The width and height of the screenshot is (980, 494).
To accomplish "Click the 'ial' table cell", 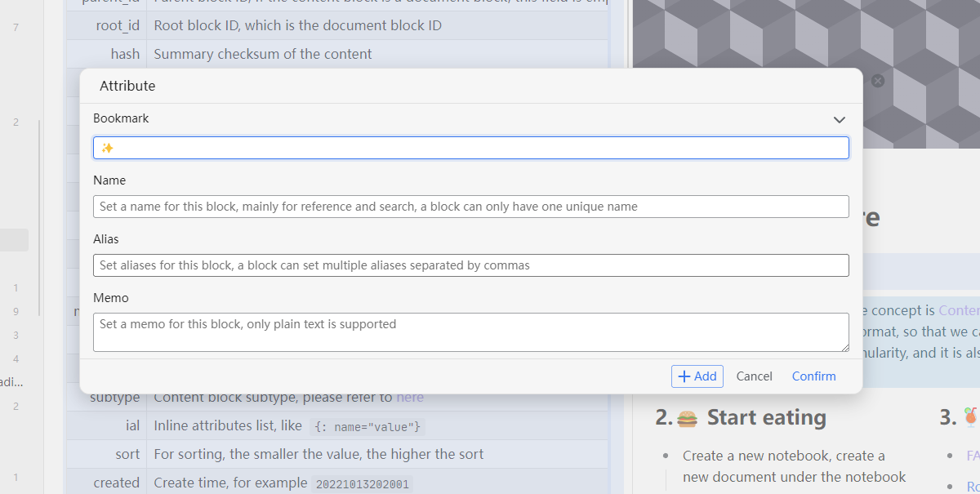I will 132,425.
